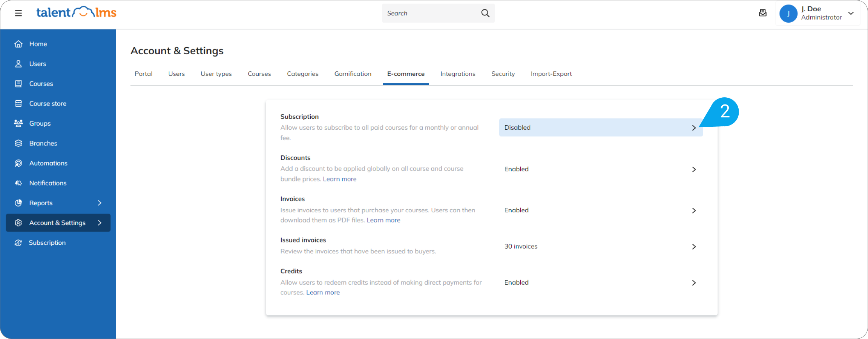Open Groups menu label in sidebar

(40, 123)
